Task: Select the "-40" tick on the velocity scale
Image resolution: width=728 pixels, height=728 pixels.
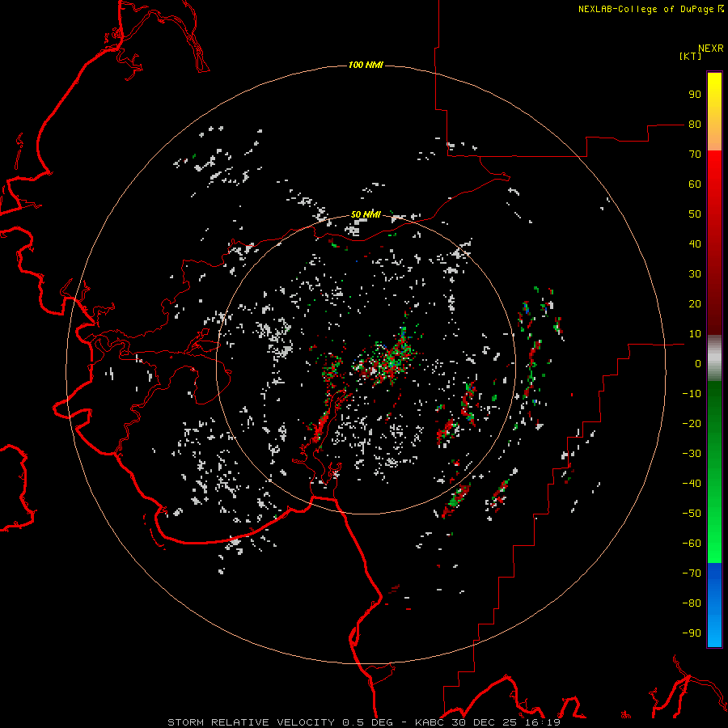Action: click(x=692, y=484)
